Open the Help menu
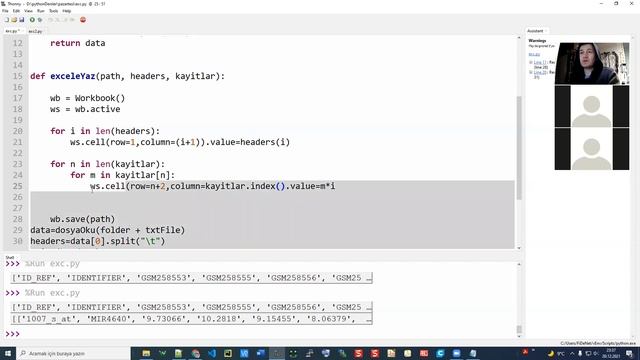The height and width of the screenshot is (360, 640). click(x=67, y=11)
